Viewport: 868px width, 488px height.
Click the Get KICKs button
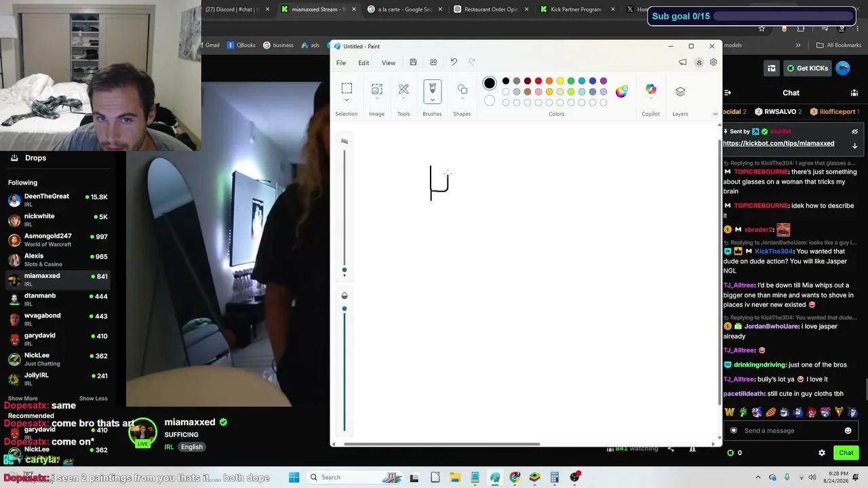(x=807, y=68)
